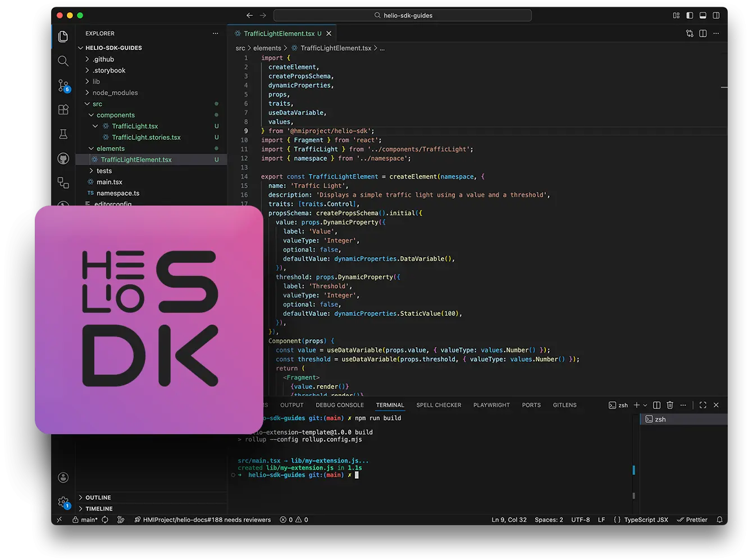This screenshot has width=748, height=560.
Task: Expand the OUTLINE section
Action: pos(98,498)
